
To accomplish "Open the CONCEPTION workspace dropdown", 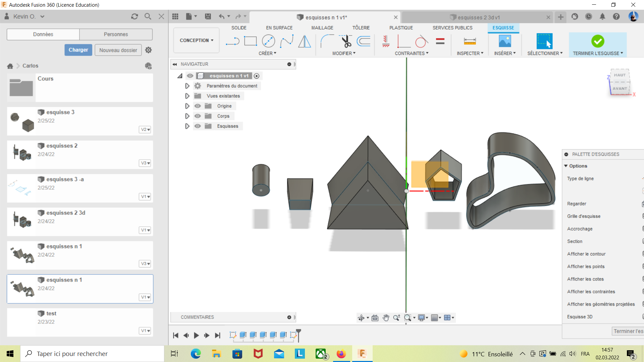I will 197,40.
